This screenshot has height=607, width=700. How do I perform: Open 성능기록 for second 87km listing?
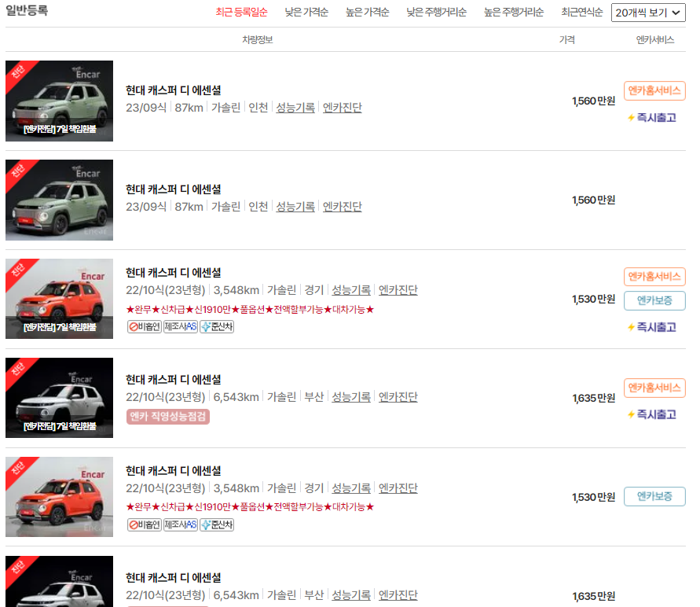click(295, 207)
